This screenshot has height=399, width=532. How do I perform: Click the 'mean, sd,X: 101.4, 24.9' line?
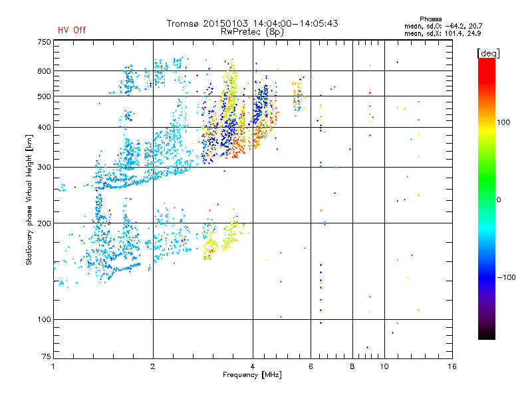442,34
